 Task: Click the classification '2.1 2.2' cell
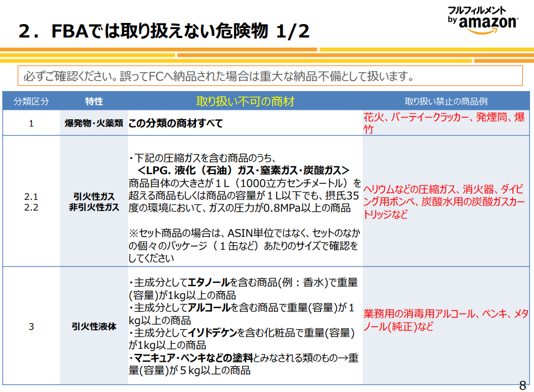click(31, 202)
